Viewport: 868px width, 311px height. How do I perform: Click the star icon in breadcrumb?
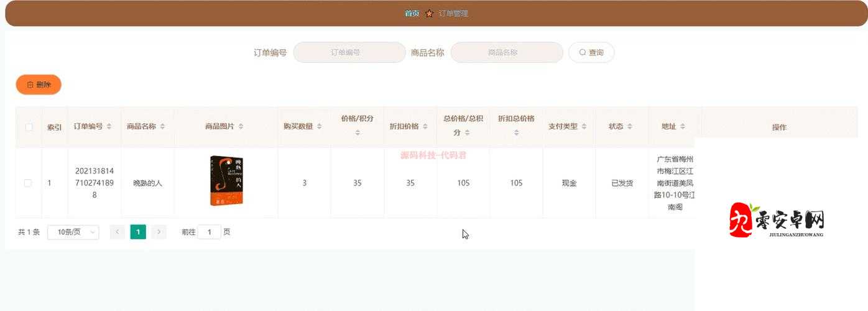(429, 13)
